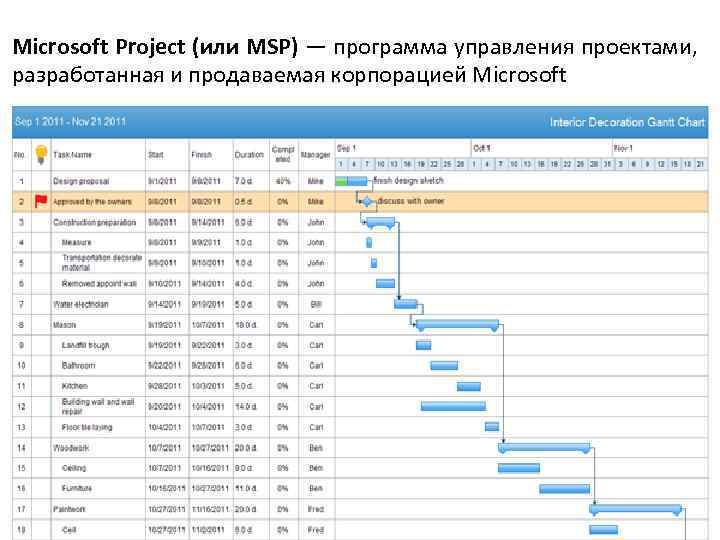Select the 'Woodwork' task name
Viewport: 720px width, 540px height.
71,448
